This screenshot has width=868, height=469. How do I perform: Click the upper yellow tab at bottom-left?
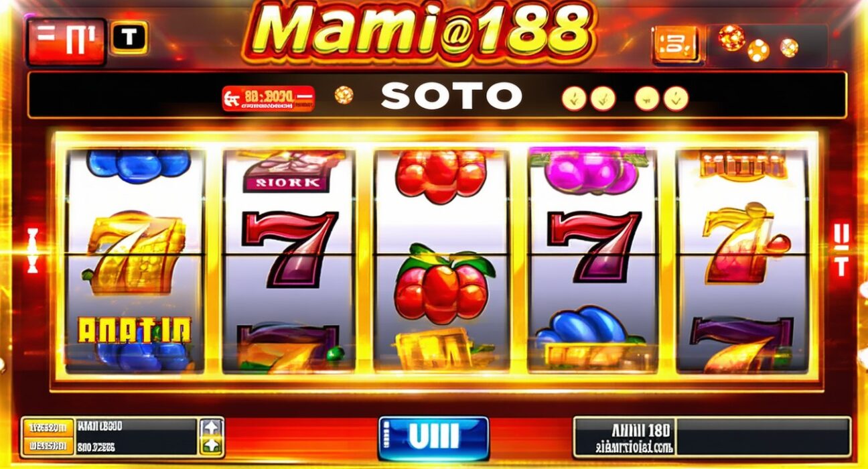pos(46,427)
